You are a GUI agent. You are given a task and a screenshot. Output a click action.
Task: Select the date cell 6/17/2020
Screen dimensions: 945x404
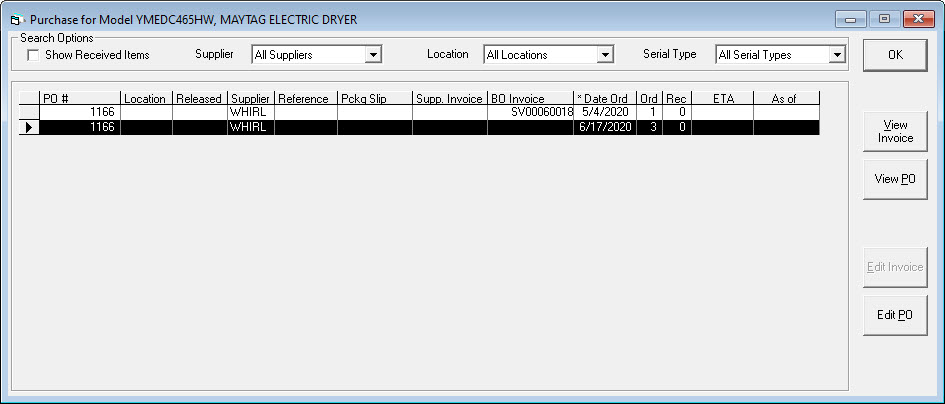click(605, 127)
